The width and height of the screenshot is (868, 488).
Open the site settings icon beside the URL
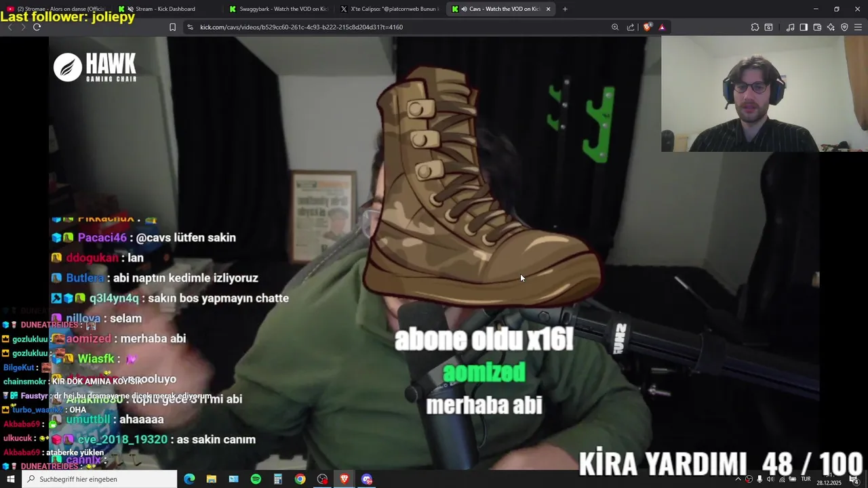click(x=190, y=27)
